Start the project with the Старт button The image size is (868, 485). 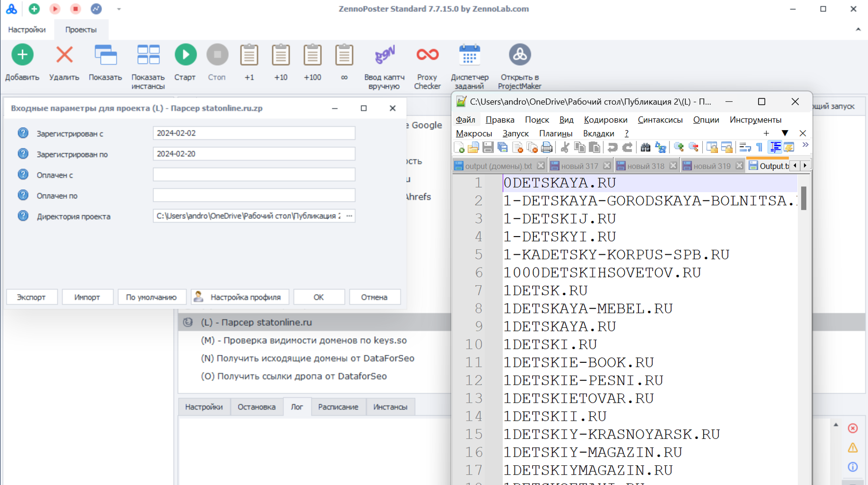185,55
